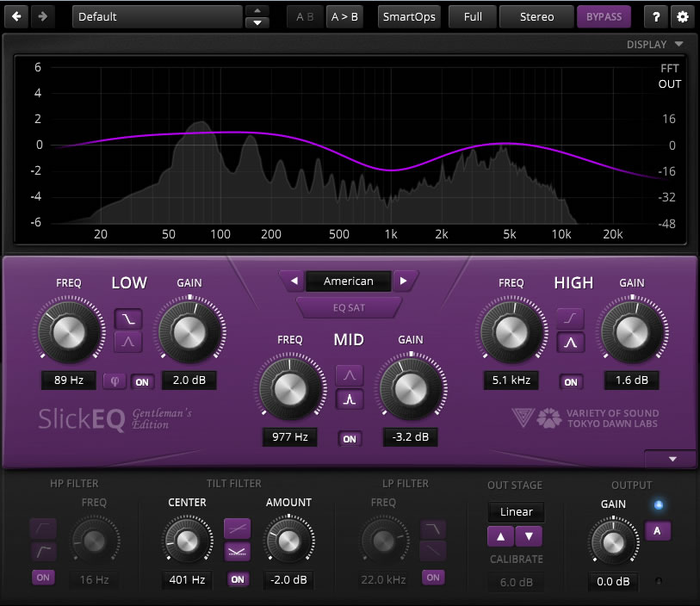Click the A > B copy button
This screenshot has width=700, height=606.
(x=344, y=16)
